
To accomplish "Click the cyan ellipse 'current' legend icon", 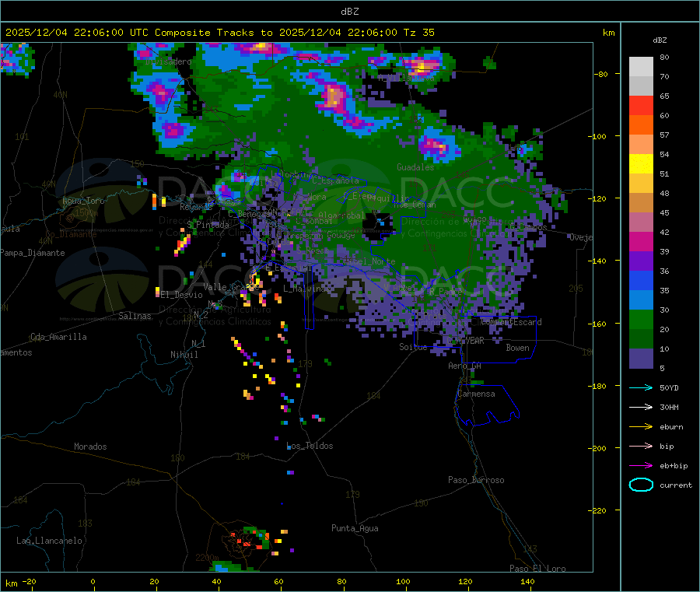I will 641,485.
